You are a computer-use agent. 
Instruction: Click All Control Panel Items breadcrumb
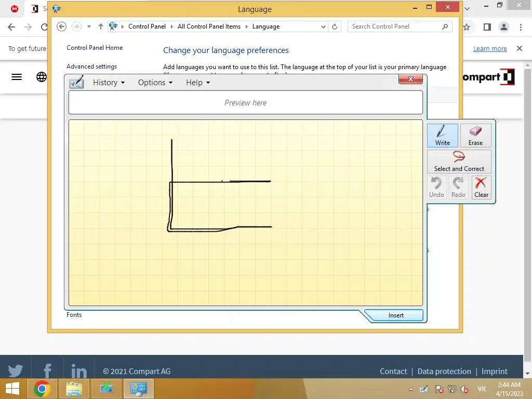(x=209, y=26)
